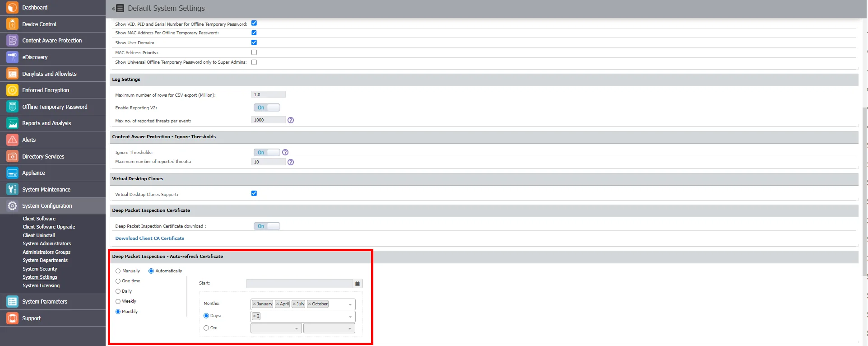Remove day 2 from Days
The width and height of the screenshot is (868, 346).
(255, 316)
